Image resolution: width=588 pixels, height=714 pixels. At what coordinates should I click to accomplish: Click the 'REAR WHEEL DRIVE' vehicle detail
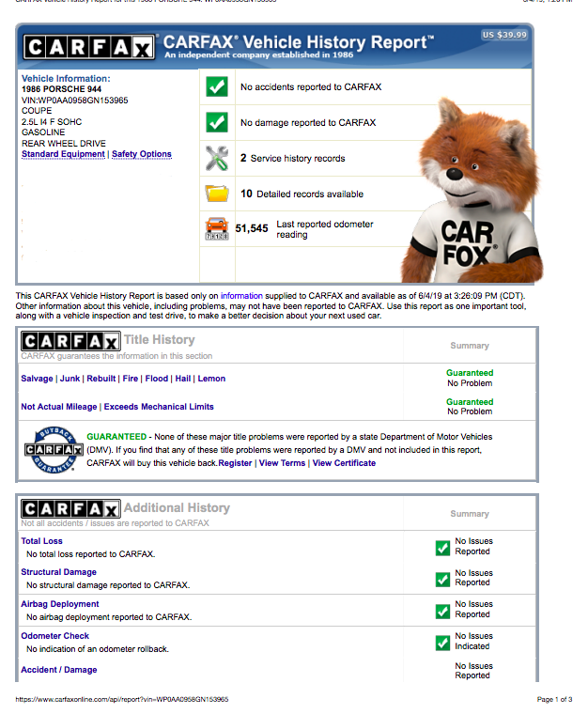click(x=64, y=144)
